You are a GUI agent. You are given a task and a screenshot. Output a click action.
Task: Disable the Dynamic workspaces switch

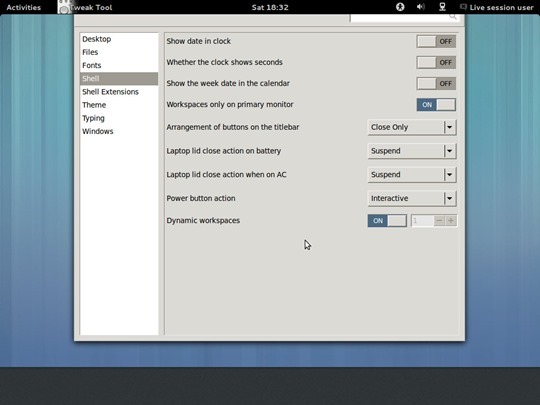[387, 221]
